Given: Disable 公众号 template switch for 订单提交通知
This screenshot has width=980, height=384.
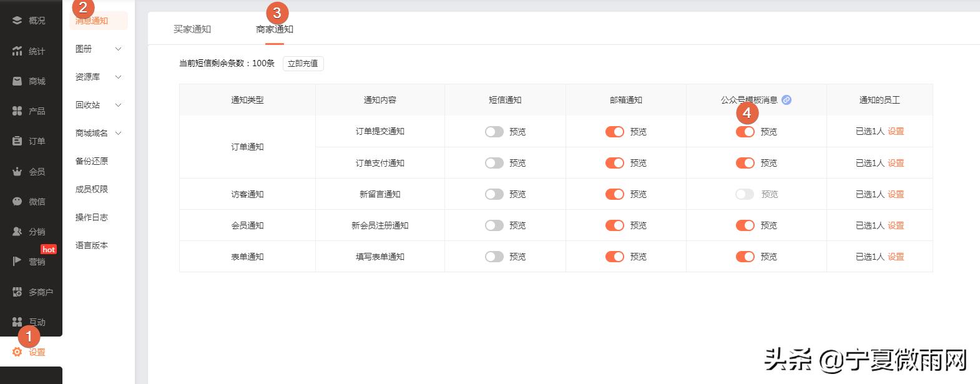Looking at the screenshot, I should (x=745, y=132).
